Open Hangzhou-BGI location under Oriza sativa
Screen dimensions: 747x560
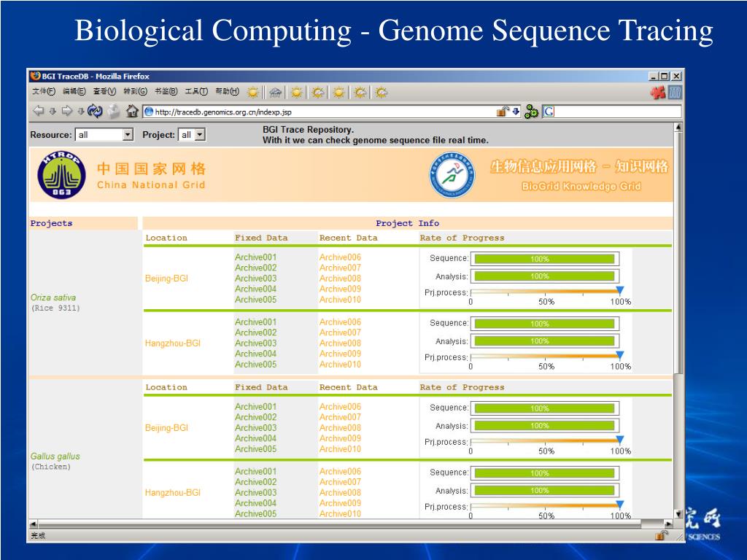click(x=172, y=343)
